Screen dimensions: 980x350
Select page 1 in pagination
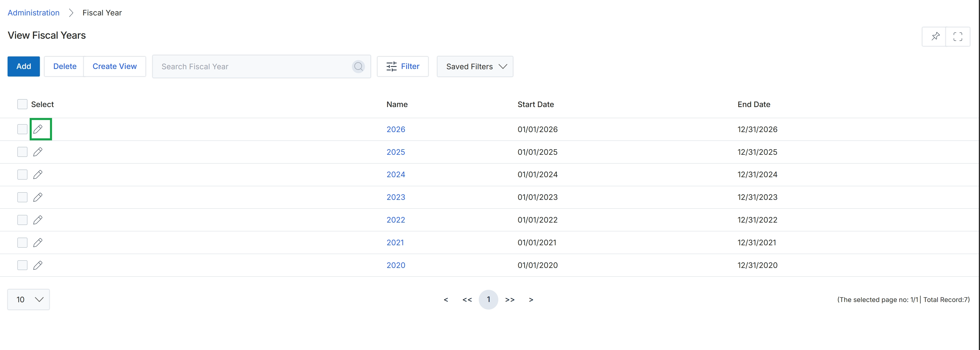tap(488, 300)
